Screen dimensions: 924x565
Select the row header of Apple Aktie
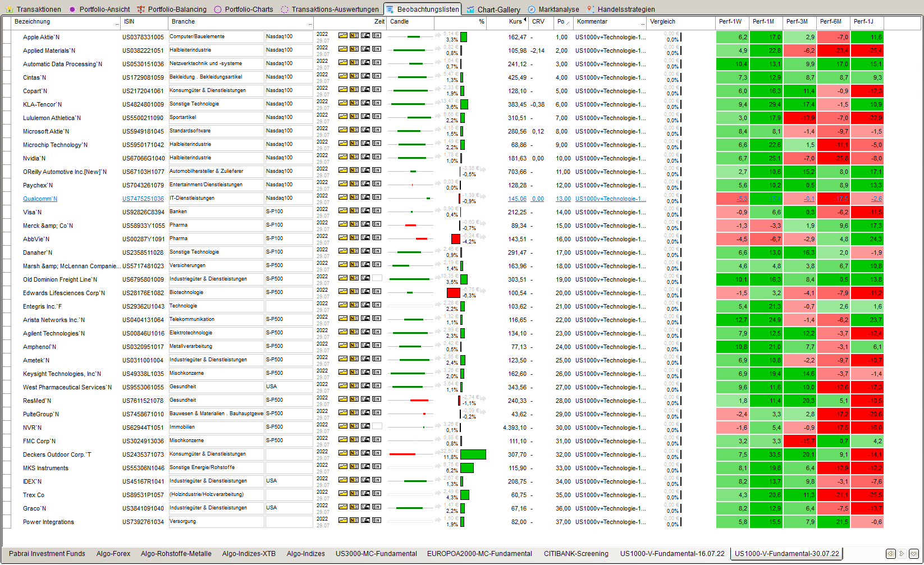pyautogui.click(x=7, y=37)
